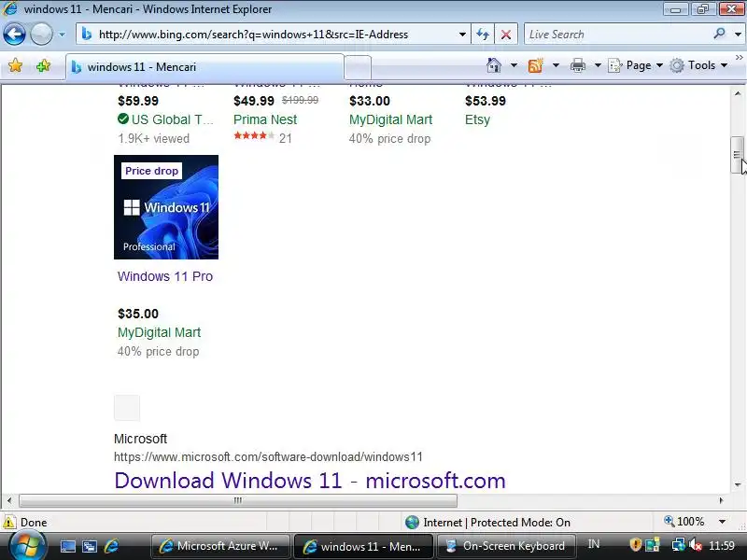The image size is (747, 560).
Task: Click the Print icon
Action: tap(577, 64)
